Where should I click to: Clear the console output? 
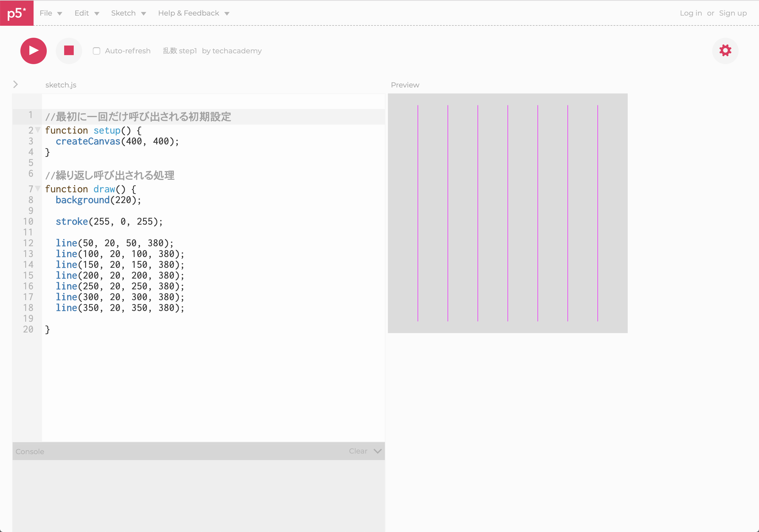click(x=358, y=451)
